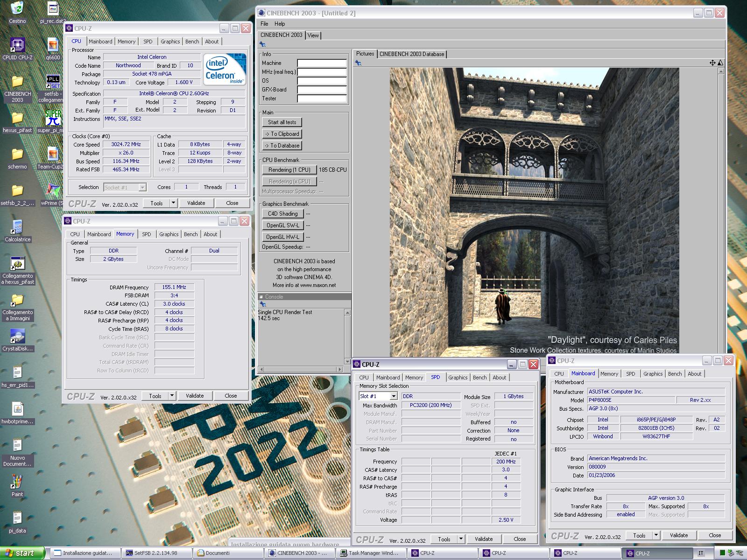
Task: Open the q6600 desktop icon
Action: coord(53,45)
